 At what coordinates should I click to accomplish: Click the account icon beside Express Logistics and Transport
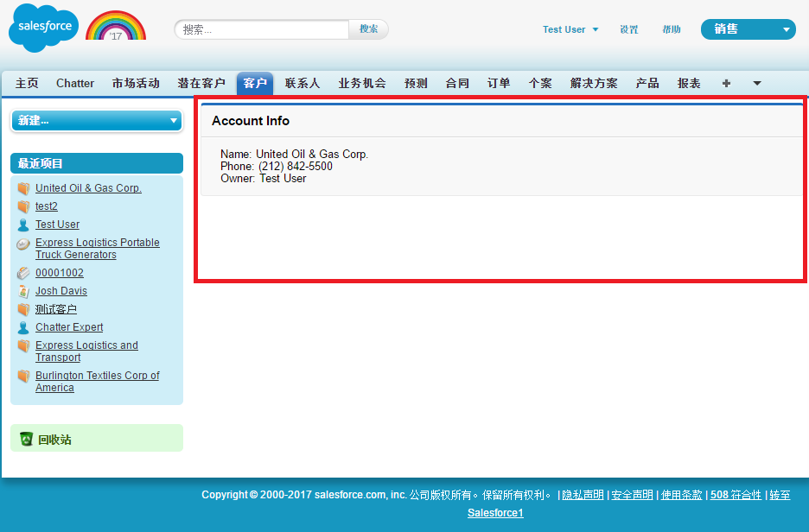(x=23, y=345)
